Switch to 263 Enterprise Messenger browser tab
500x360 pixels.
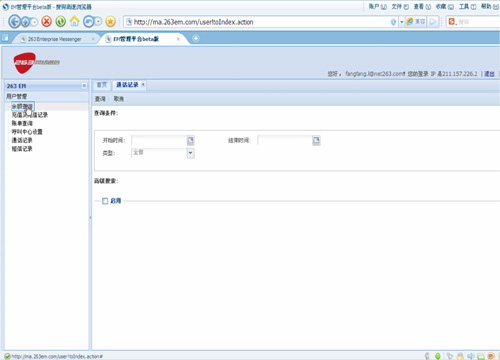point(55,39)
